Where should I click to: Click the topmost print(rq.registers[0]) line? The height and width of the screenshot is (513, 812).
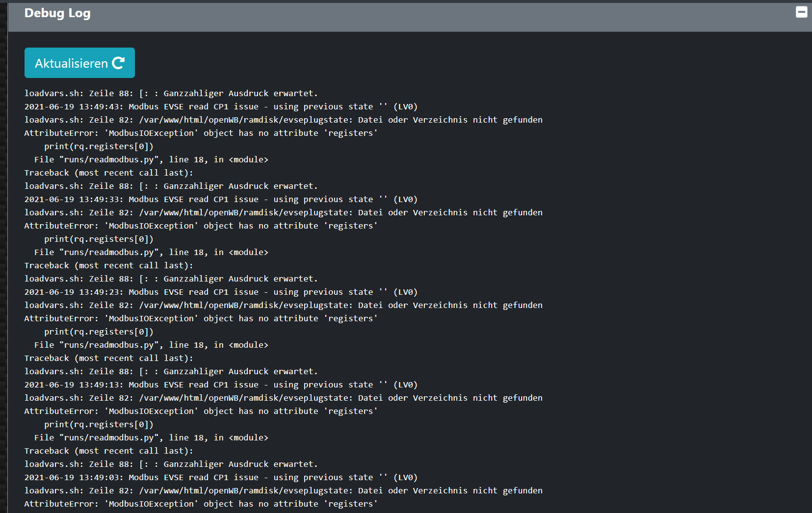99,146
